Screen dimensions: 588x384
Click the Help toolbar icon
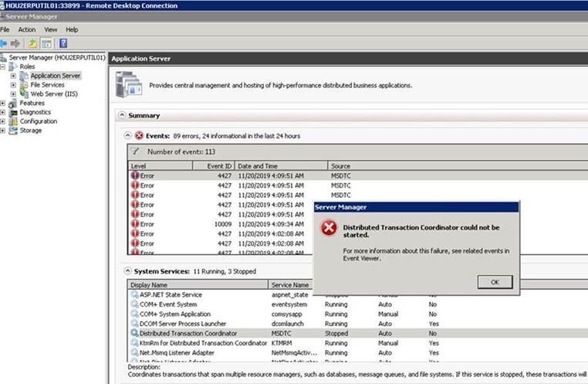tap(63, 43)
